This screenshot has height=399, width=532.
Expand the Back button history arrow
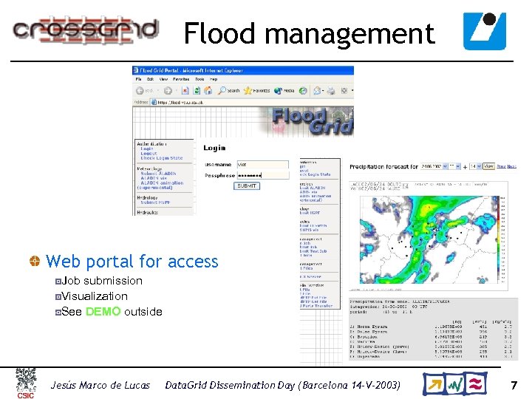158,91
